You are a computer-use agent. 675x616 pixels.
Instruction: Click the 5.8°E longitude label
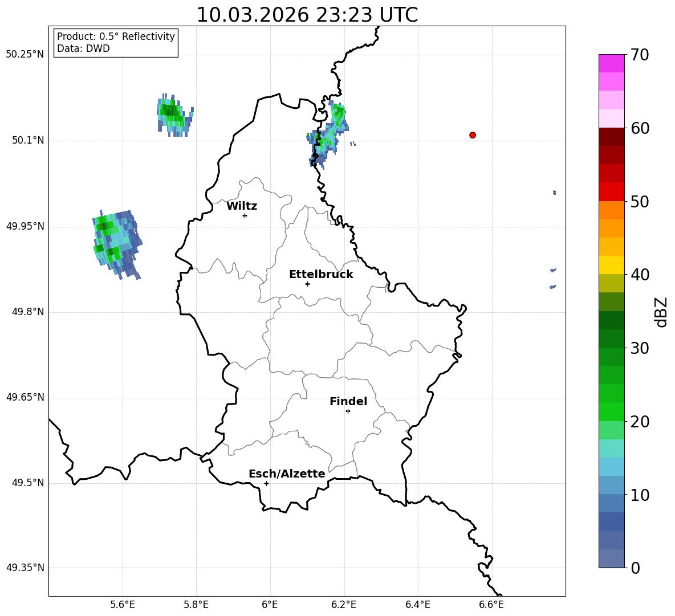(x=196, y=605)
